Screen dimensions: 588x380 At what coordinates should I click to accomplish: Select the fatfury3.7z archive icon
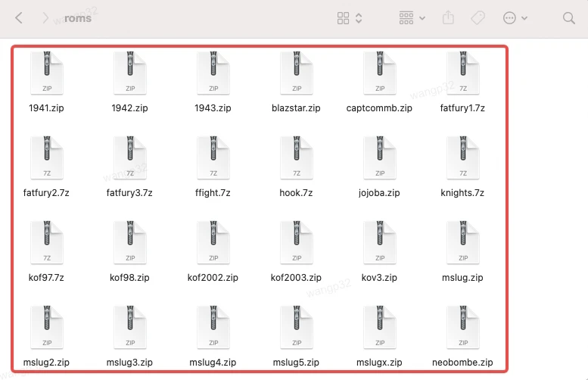(130, 157)
